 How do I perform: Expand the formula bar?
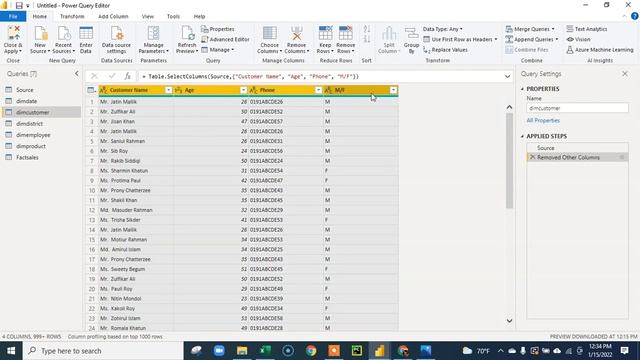(x=507, y=76)
